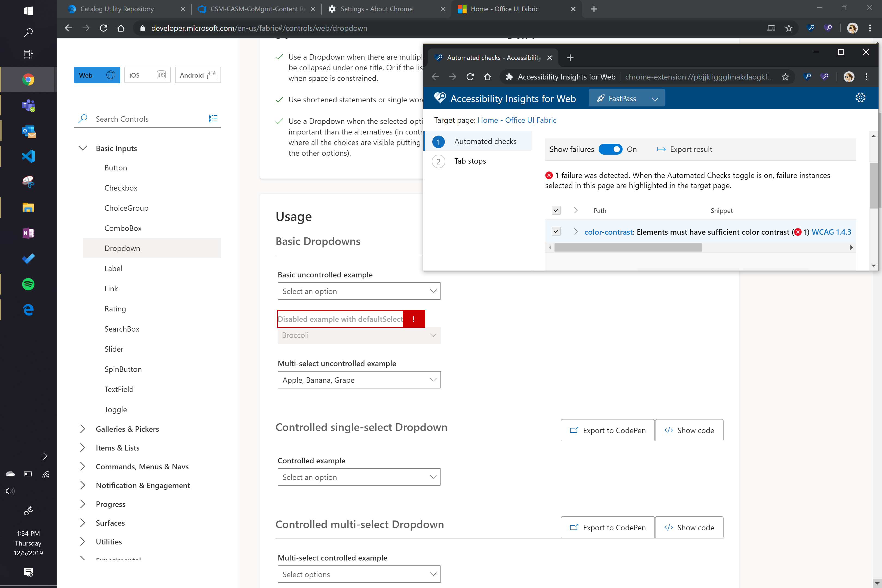The height and width of the screenshot is (588, 882).
Task: Uncheck the color-contrast rule checkbox
Action: (x=556, y=231)
